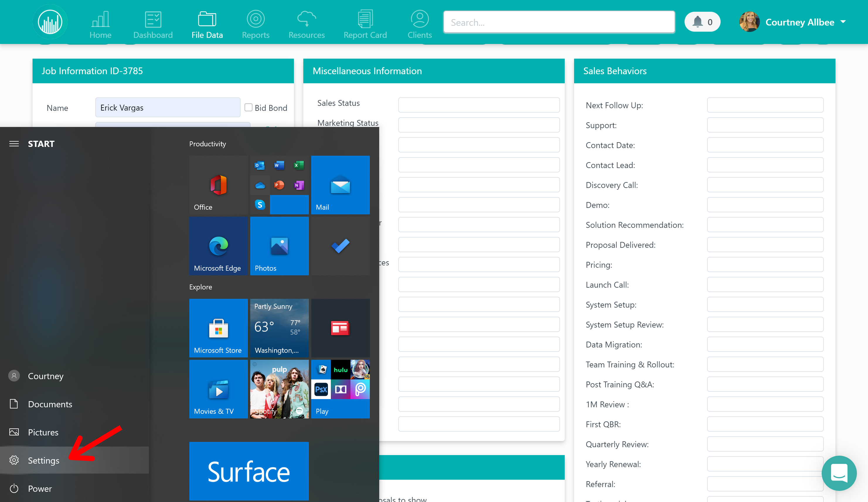Open the Surface tile
The height and width of the screenshot is (502, 868).
click(249, 471)
